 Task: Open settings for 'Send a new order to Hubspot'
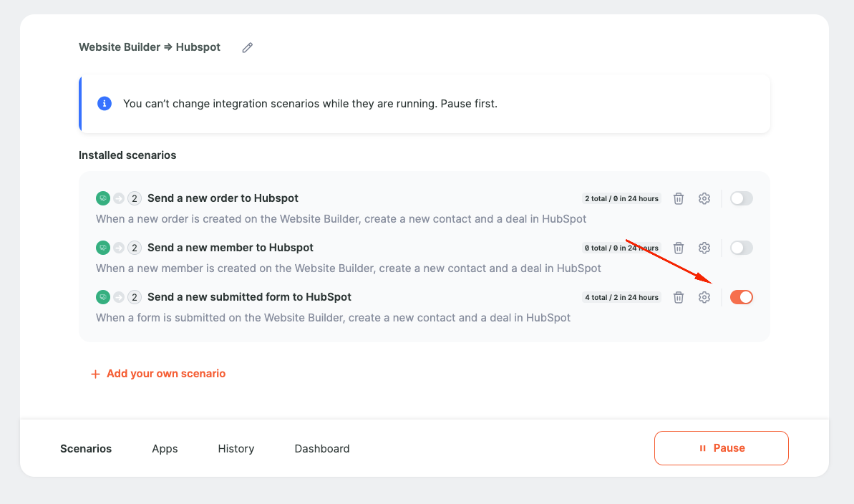pos(704,198)
